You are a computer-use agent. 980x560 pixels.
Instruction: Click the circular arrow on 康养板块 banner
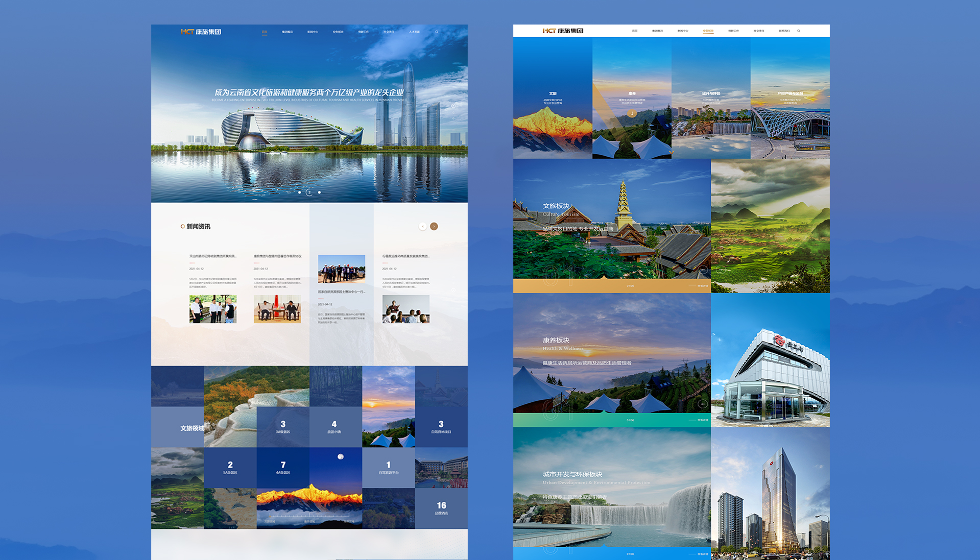coord(703,404)
